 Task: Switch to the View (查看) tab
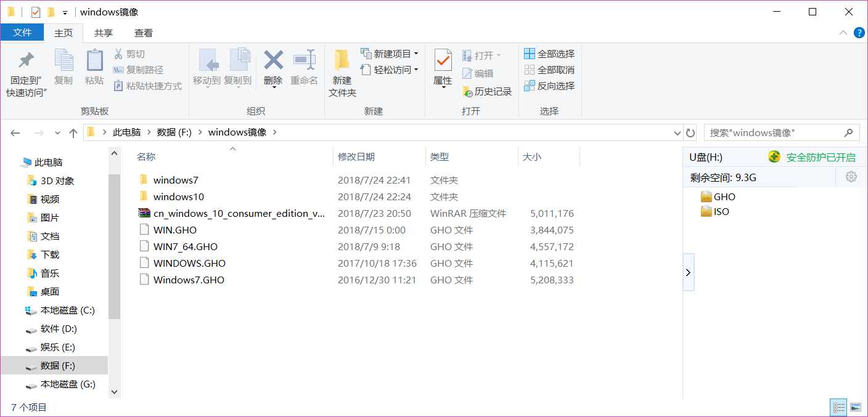[x=144, y=33]
